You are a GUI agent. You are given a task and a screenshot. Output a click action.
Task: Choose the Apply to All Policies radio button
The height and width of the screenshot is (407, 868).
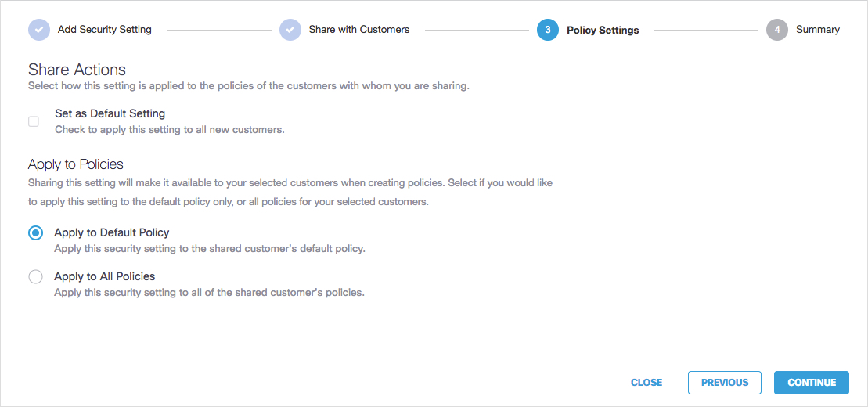pos(35,276)
